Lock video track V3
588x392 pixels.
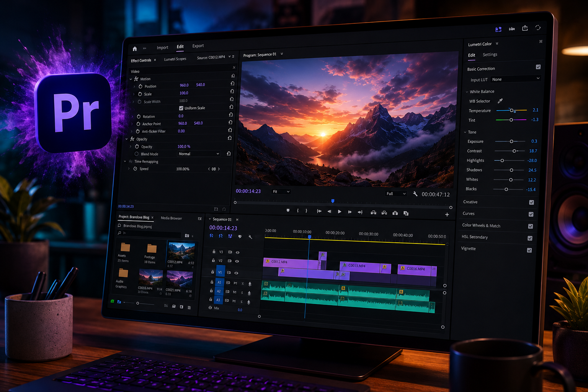(214, 252)
